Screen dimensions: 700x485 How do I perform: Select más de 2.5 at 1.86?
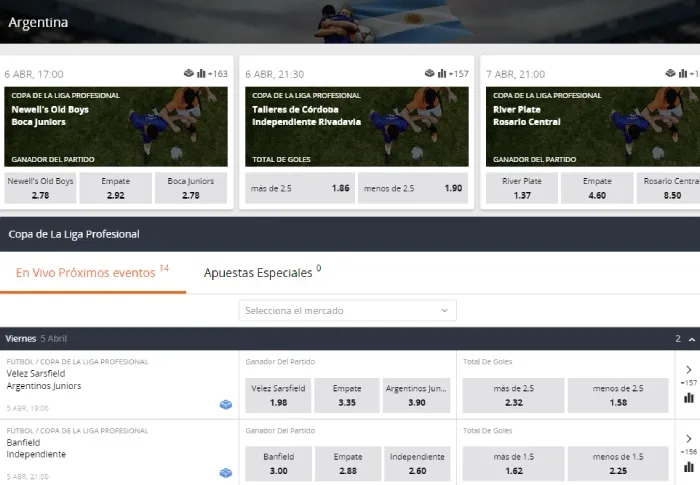300,188
